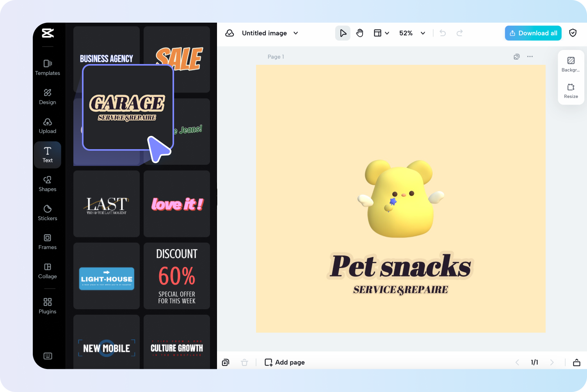Select the hand pan tool
Image resolution: width=587 pixels, height=392 pixels.
click(x=359, y=33)
